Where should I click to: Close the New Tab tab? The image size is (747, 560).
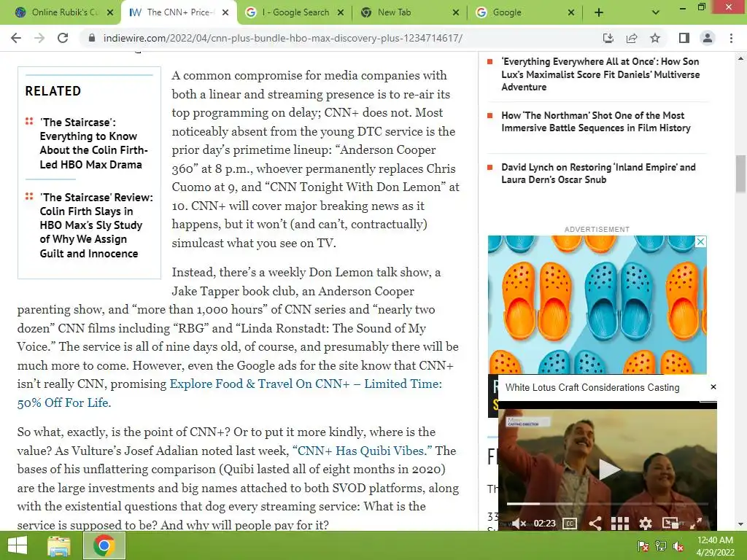tap(456, 12)
